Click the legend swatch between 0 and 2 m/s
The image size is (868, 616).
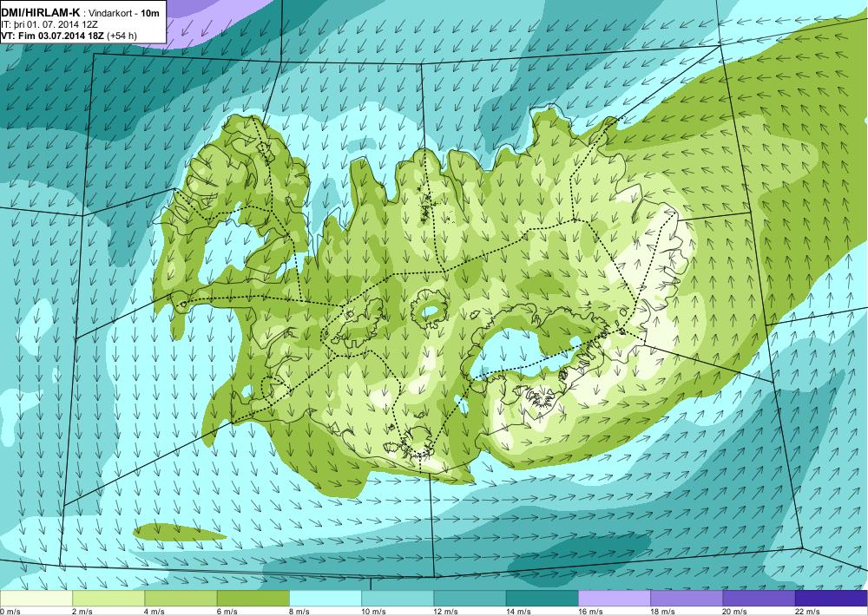(x=36, y=599)
